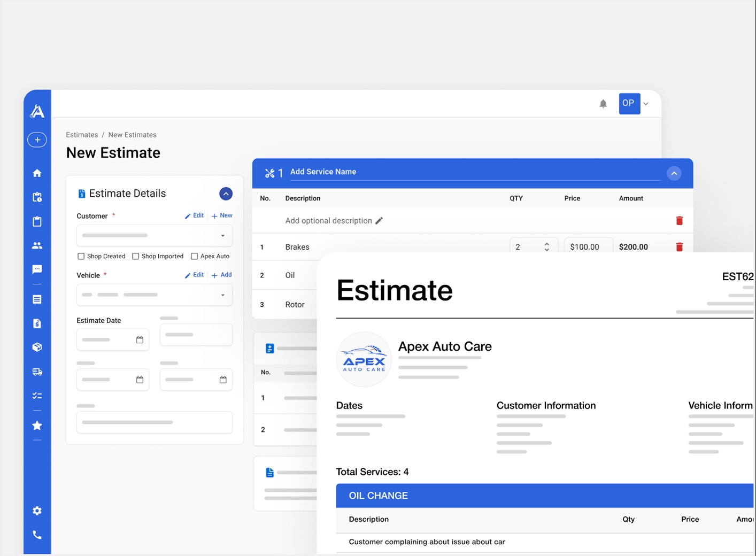Go to Home via sidebar house icon

pyautogui.click(x=37, y=173)
